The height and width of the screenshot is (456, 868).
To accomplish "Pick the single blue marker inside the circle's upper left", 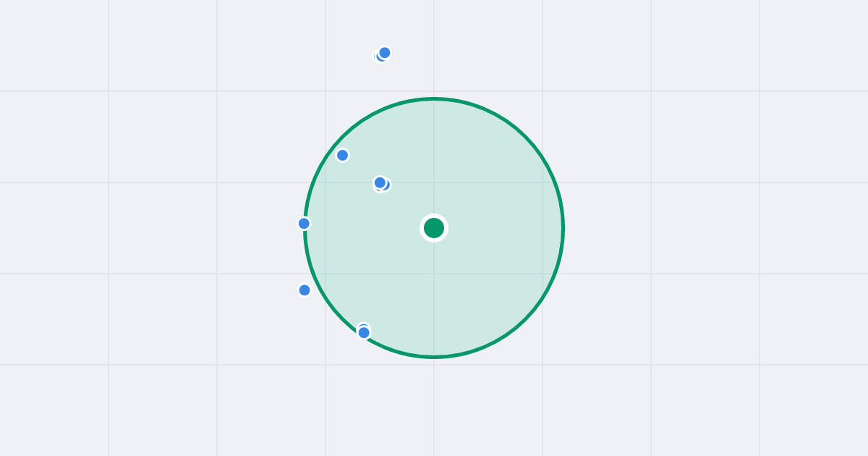I will coord(343,155).
